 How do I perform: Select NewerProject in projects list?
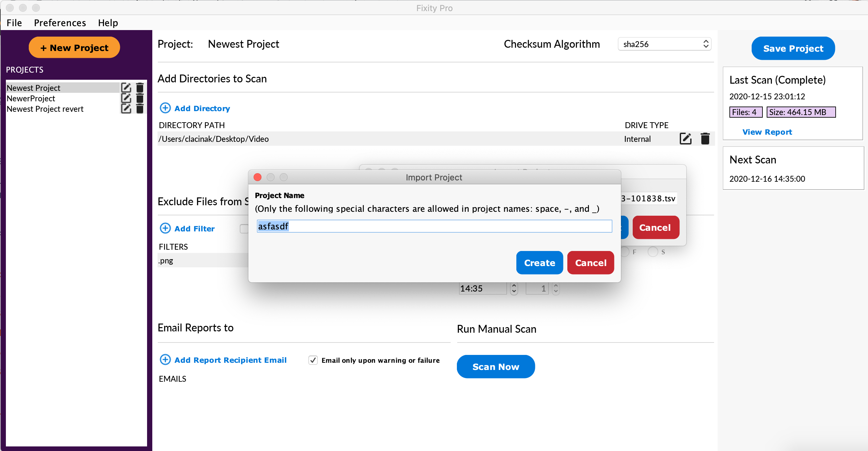coord(62,98)
